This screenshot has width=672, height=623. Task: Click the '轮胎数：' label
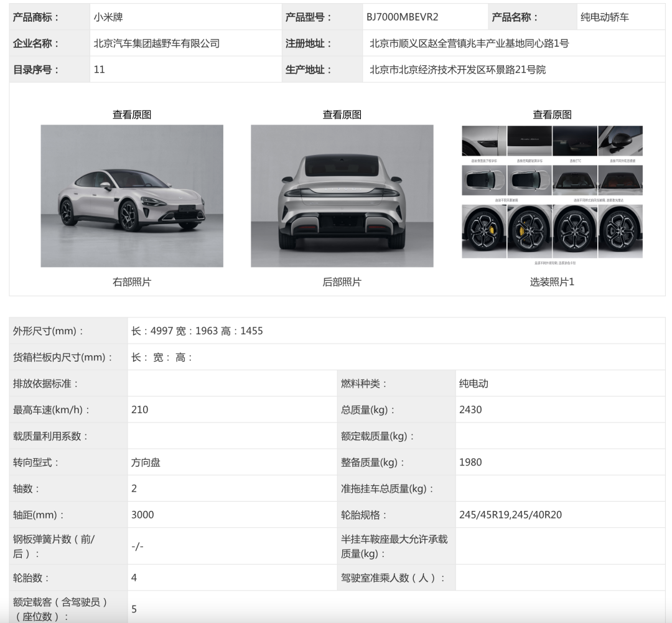31,578
